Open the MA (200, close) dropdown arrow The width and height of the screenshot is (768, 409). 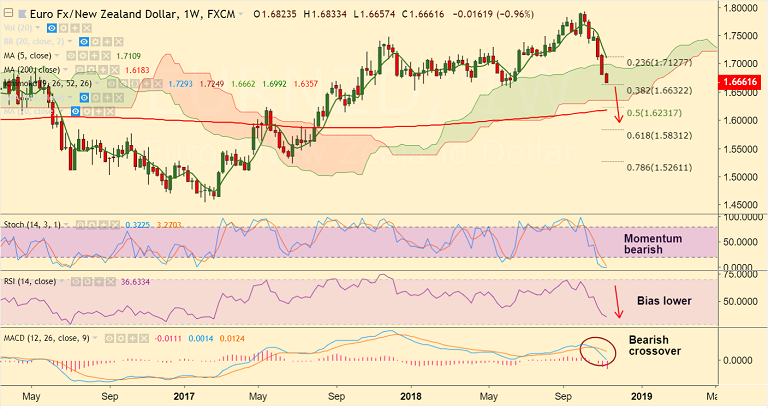pos(65,70)
